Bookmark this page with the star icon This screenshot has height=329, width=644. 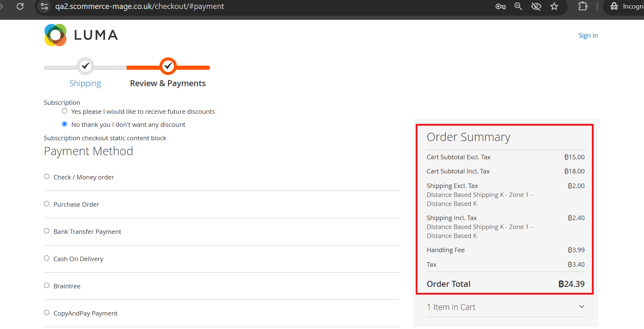[554, 6]
